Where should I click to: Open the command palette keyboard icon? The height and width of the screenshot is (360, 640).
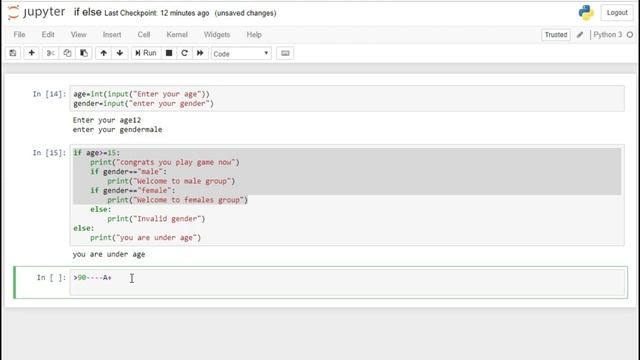pos(285,53)
